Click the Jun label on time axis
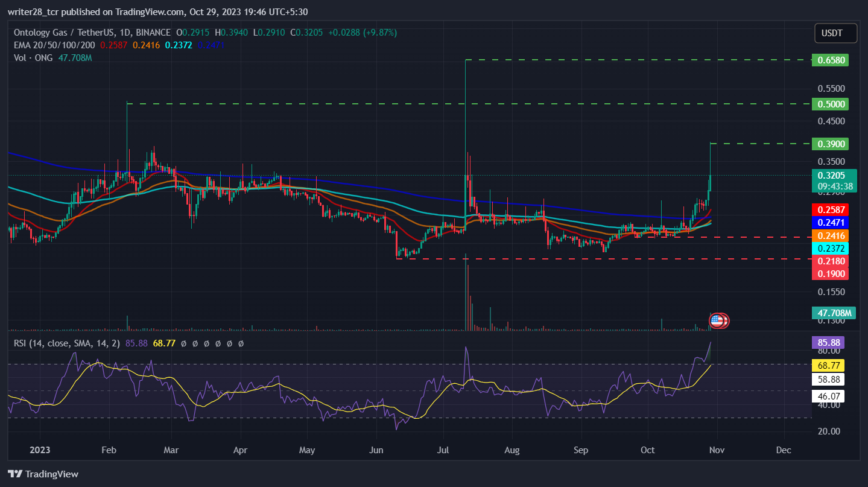 pyautogui.click(x=376, y=450)
